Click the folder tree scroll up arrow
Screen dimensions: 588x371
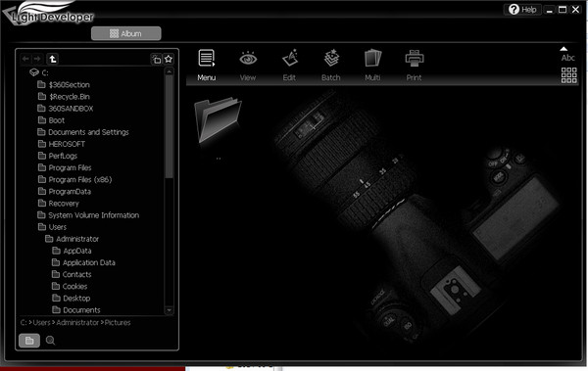170,71
